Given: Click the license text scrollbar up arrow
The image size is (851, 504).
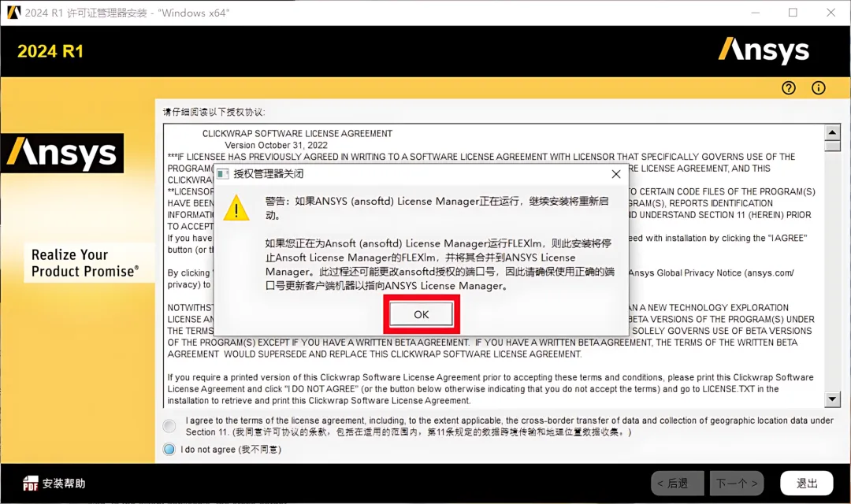Looking at the screenshot, I should coord(832,132).
